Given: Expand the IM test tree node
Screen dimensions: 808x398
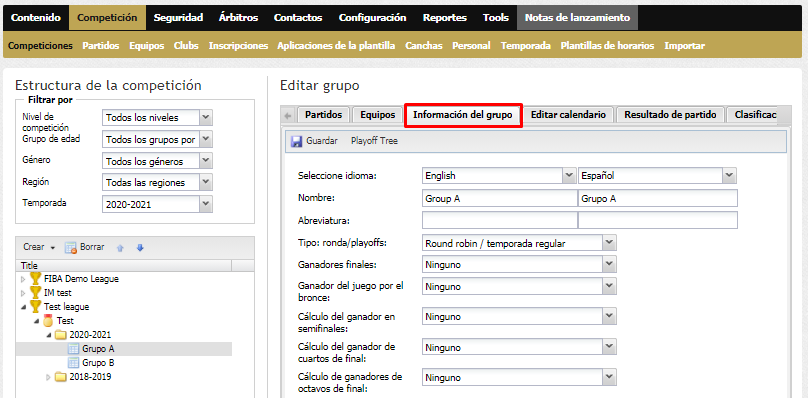Looking at the screenshot, I should pos(23,293).
